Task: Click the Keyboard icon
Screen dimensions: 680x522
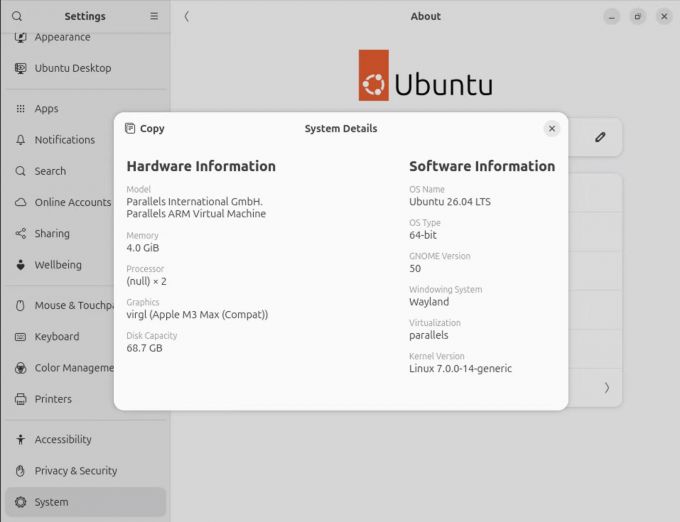Action: click(x=20, y=336)
